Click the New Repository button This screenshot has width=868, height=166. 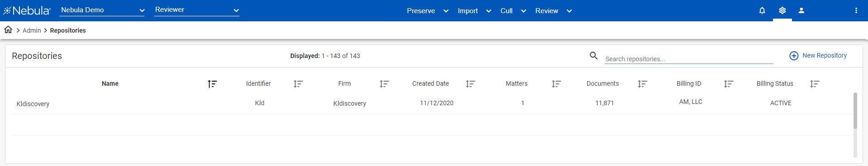(818, 55)
